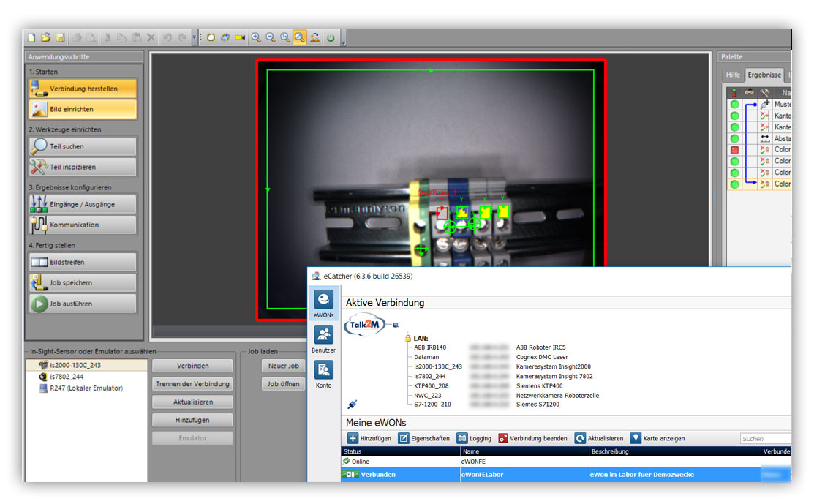Click the Job öffnen button

(284, 384)
